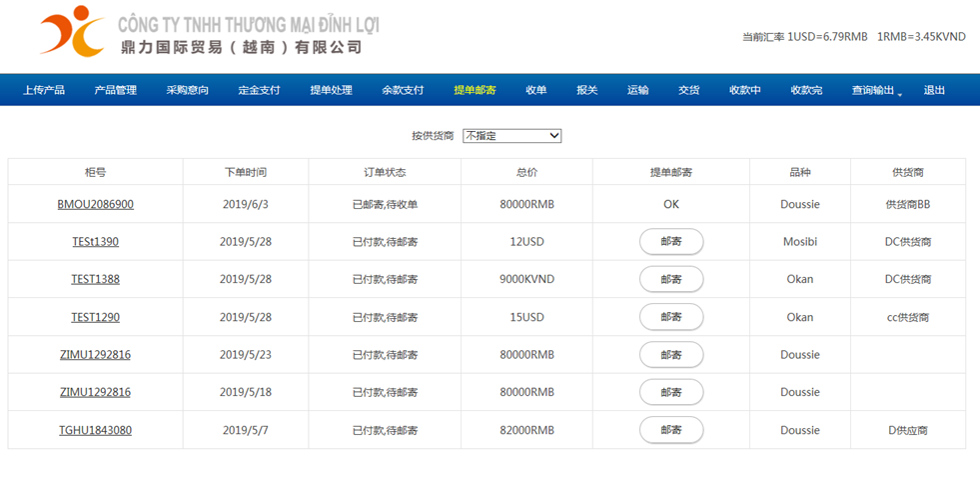The image size is (980, 480).
Task: Click 退出 to log out
Action: coord(934,90)
